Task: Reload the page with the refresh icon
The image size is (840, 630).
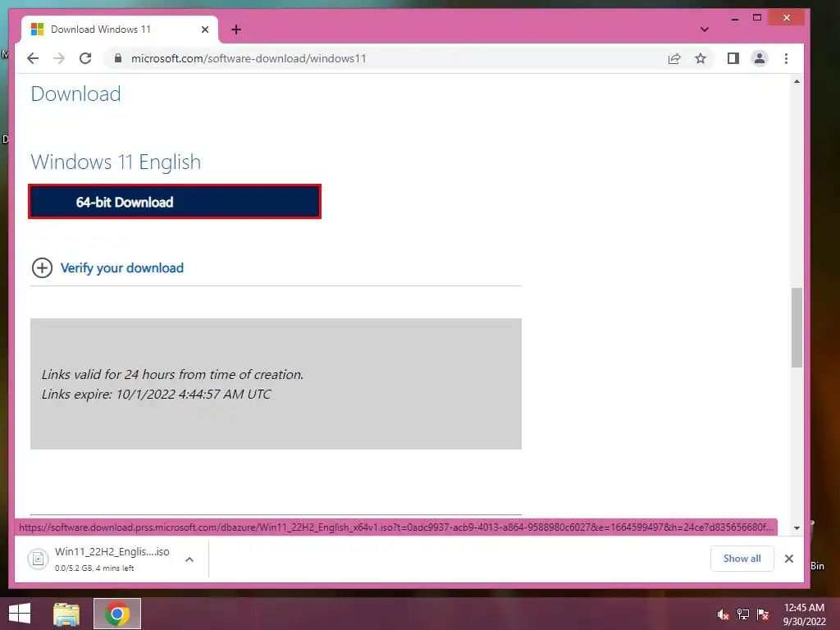Action: click(85, 58)
